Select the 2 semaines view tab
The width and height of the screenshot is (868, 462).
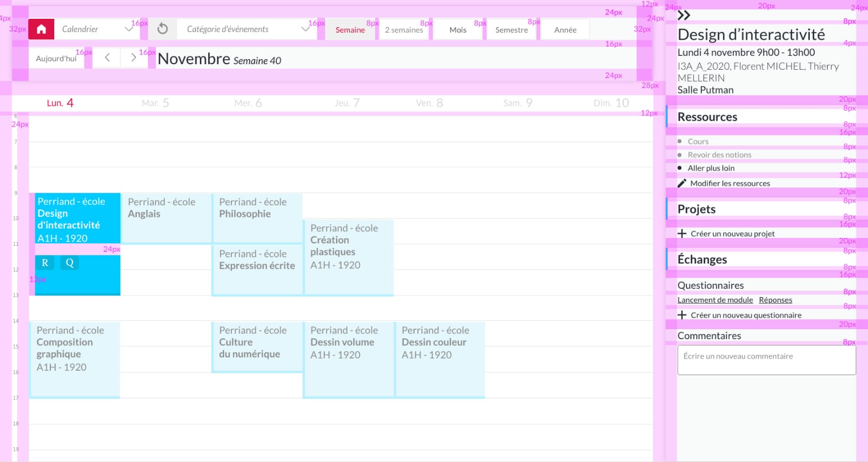(x=404, y=30)
